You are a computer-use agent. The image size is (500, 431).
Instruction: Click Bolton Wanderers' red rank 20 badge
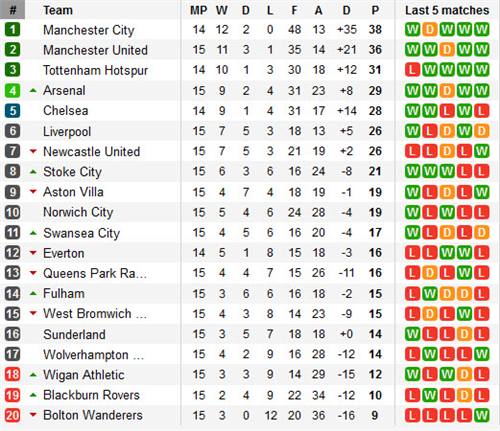click(12, 415)
